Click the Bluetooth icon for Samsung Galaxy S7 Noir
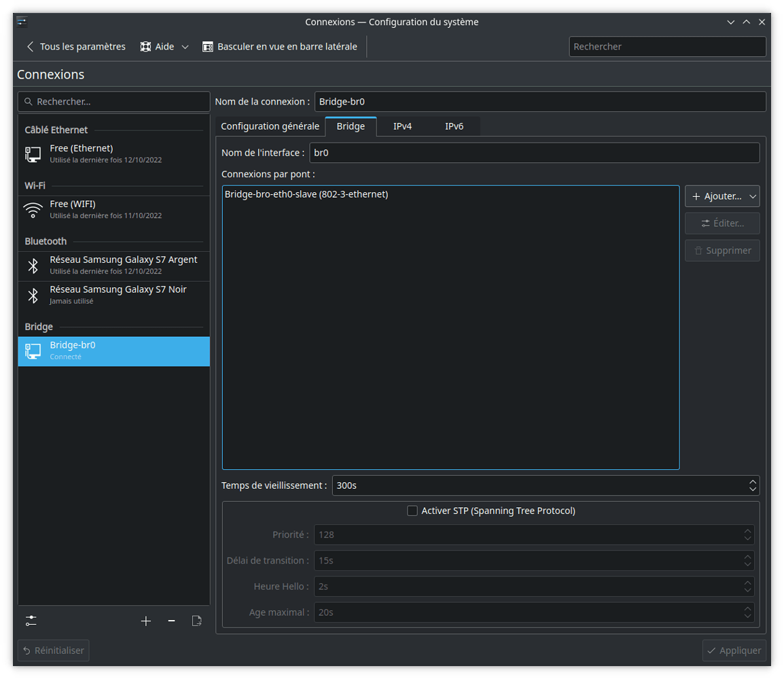This screenshot has height=679, width=784. coord(33,295)
